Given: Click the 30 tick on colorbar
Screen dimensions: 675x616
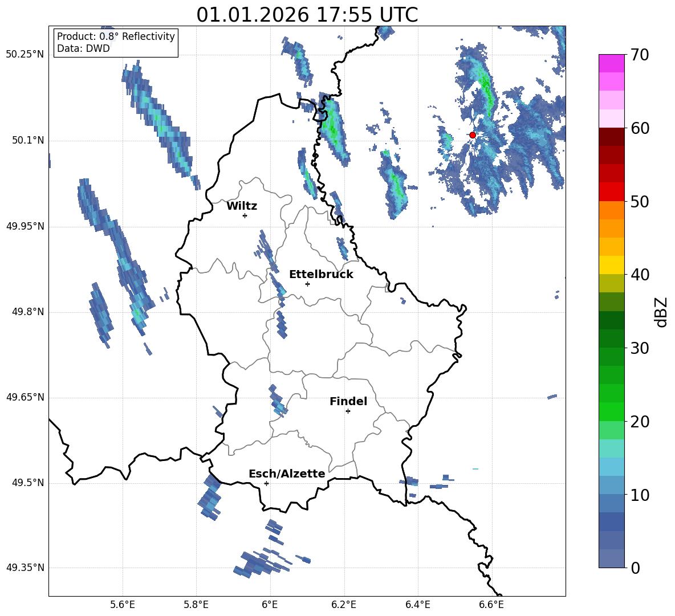Looking at the screenshot, I should click(x=639, y=348).
